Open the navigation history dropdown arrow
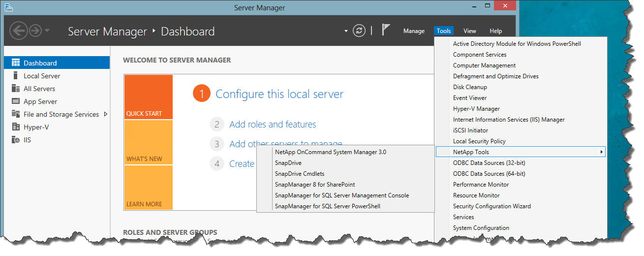The height and width of the screenshot is (256, 644). tap(47, 31)
